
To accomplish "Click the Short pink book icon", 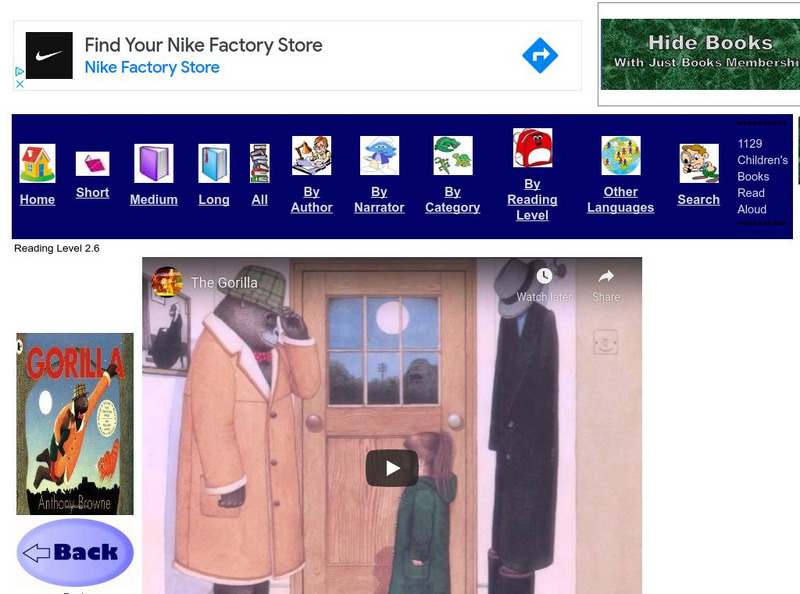I will 92,164.
